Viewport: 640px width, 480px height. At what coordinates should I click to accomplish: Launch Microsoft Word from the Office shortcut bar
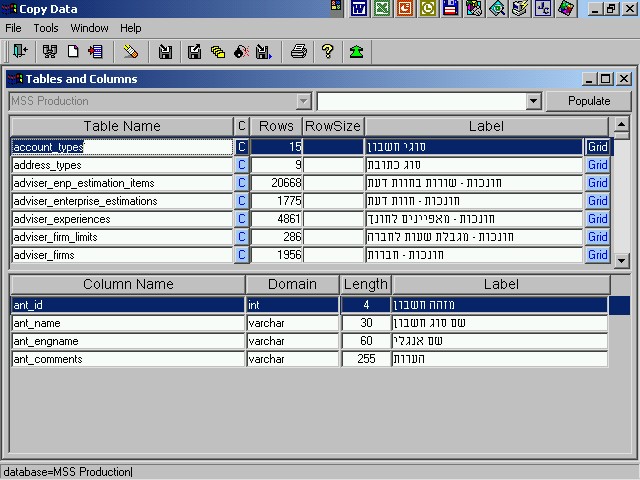tap(359, 9)
